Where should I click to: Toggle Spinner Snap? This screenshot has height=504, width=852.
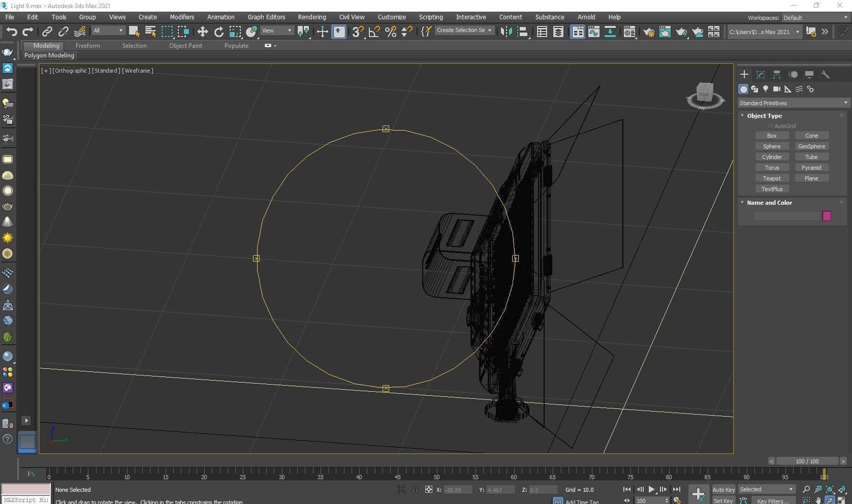[x=406, y=31]
